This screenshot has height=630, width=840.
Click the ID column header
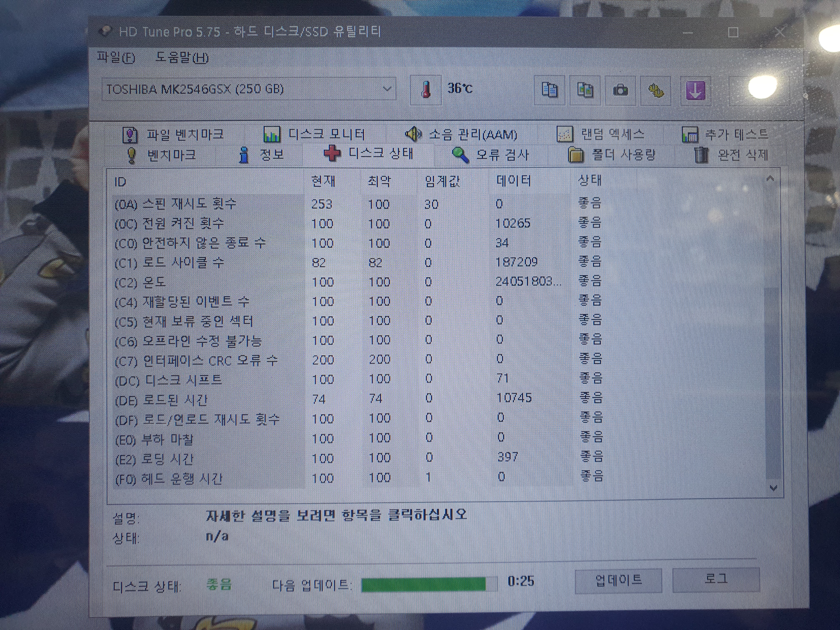[x=120, y=182]
